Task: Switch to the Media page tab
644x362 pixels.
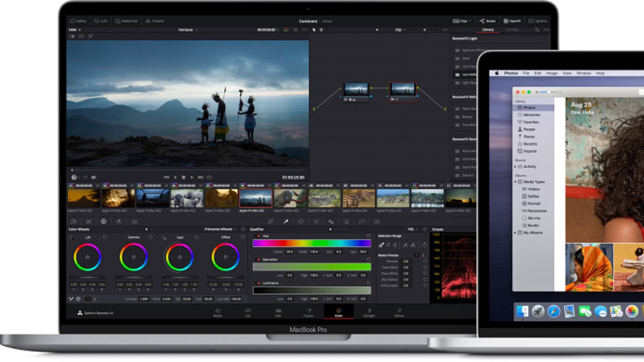Action: pyautogui.click(x=218, y=313)
